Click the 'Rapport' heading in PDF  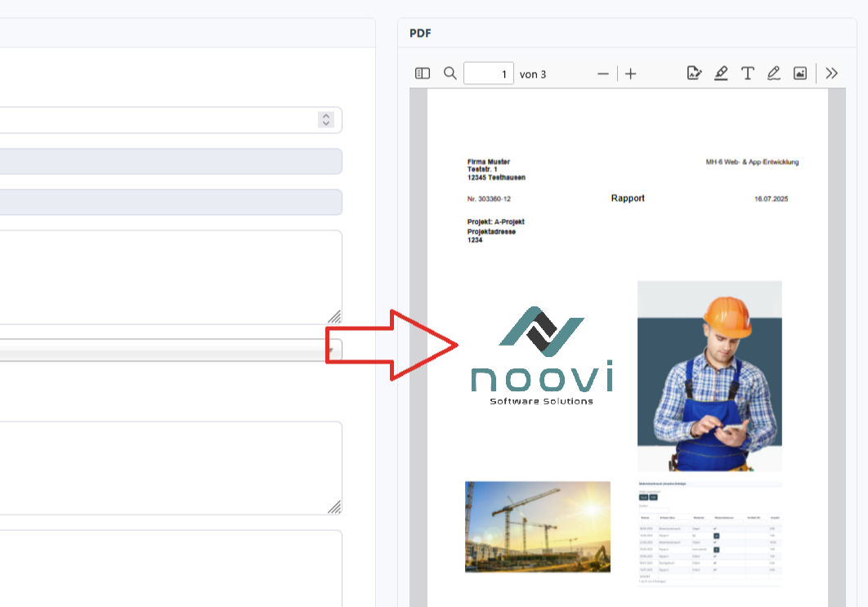(628, 198)
